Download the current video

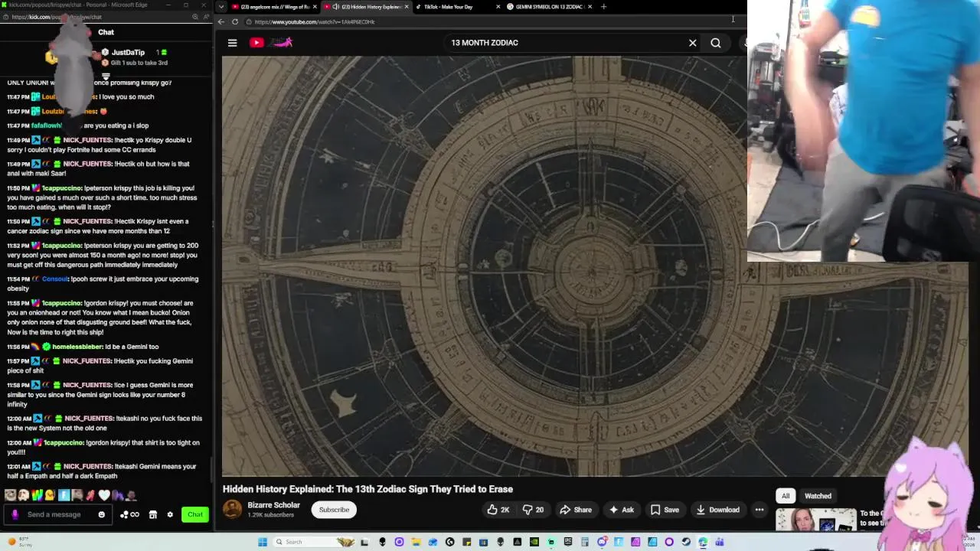tap(717, 510)
